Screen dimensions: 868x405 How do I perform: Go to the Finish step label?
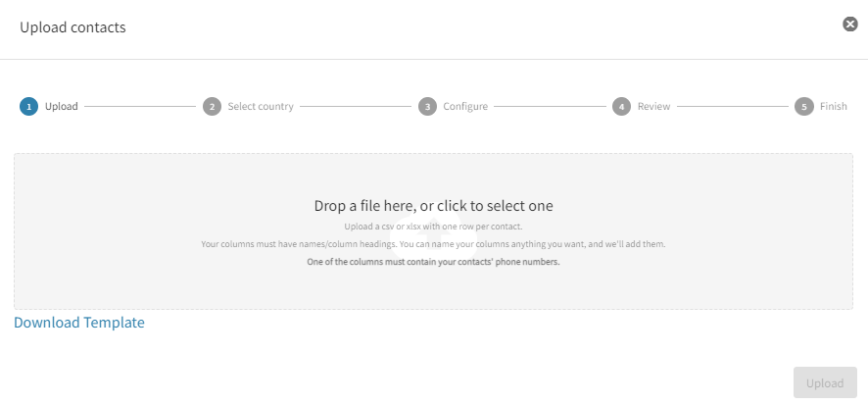(x=834, y=107)
